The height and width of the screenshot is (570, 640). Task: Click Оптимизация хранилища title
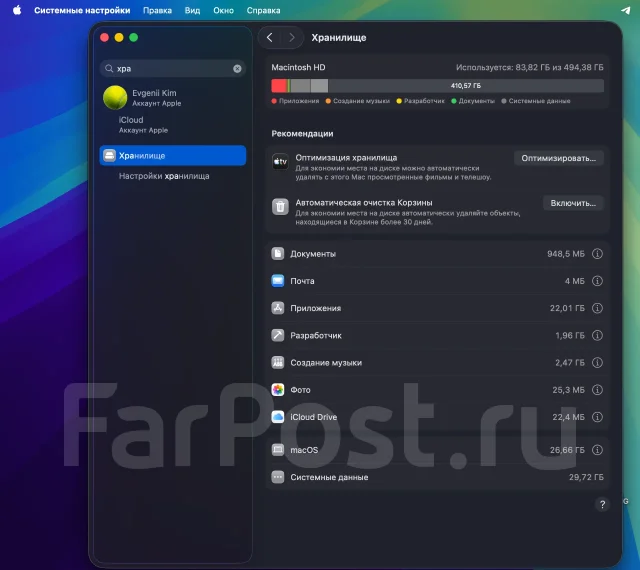[346, 158]
